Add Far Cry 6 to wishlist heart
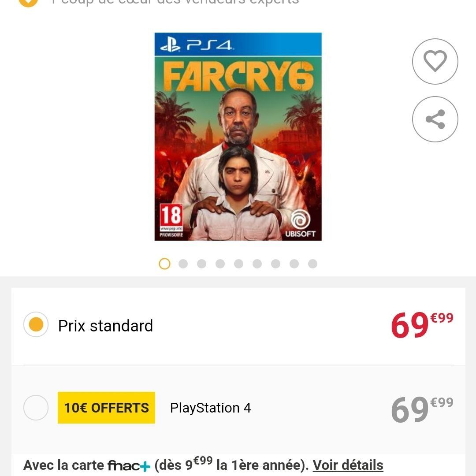The width and height of the screenshot is (476, 476). pos(435,61)
